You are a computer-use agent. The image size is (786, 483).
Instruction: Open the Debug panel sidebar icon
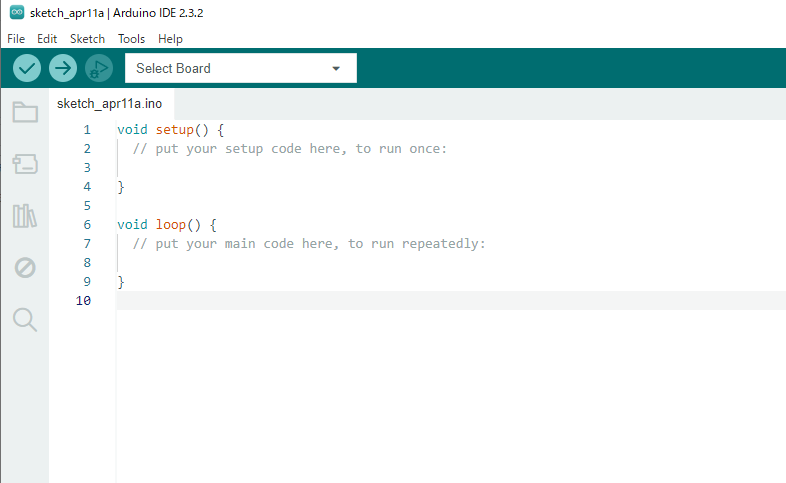pos(25,268)
